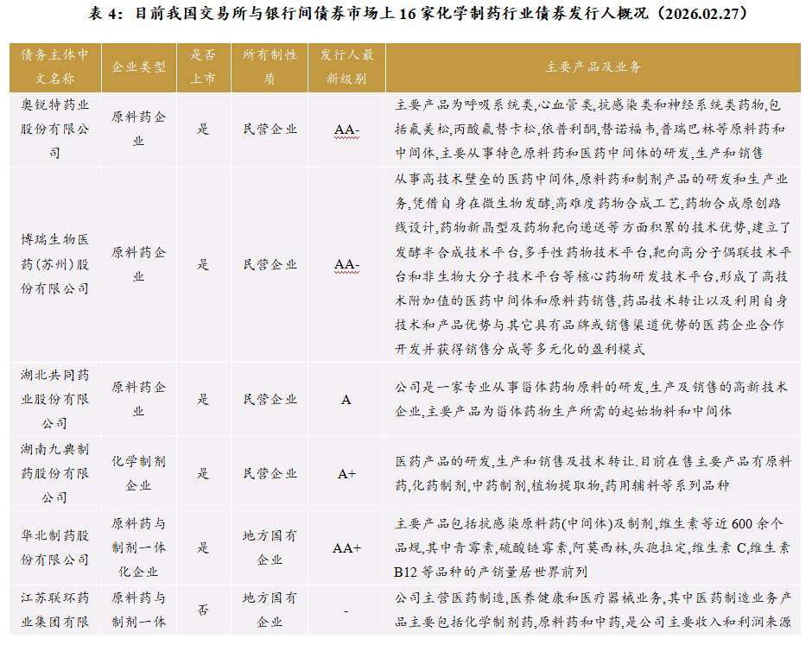This screenshot has width=812, height=645.
Task: Select header cell 债务主体中文名称
Action: coord(55,66)
